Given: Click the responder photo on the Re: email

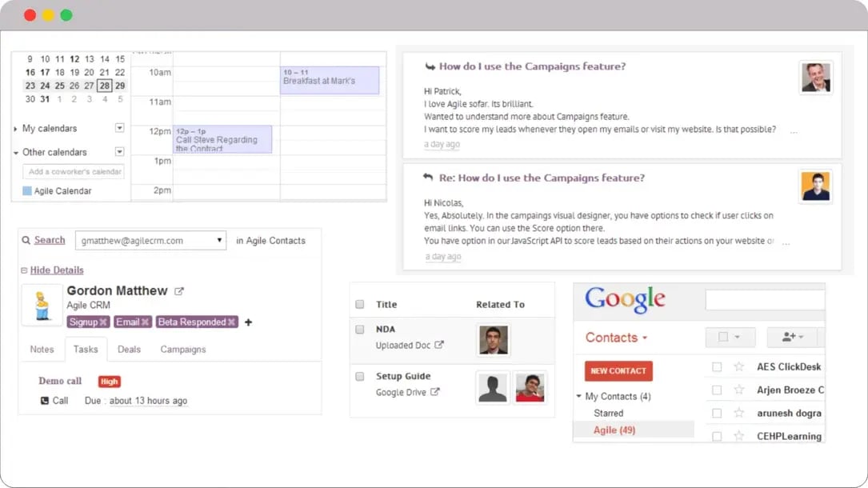Looking at the screenshot, I should point(815,186).
